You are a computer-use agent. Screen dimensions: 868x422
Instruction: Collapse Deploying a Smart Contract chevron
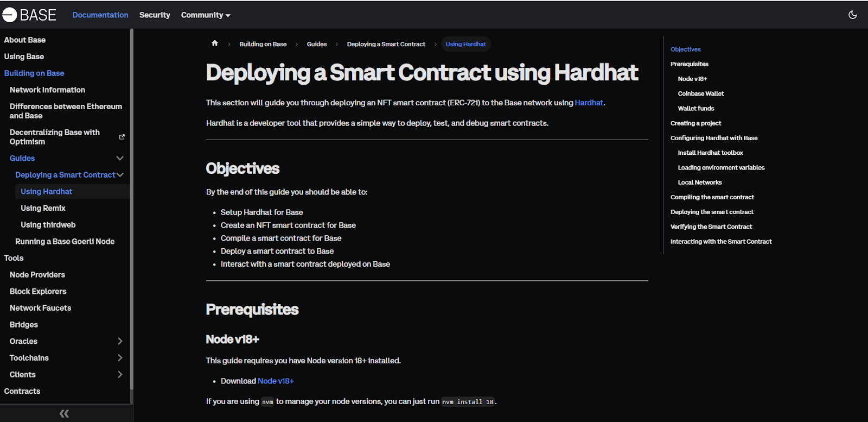point(120,175)
